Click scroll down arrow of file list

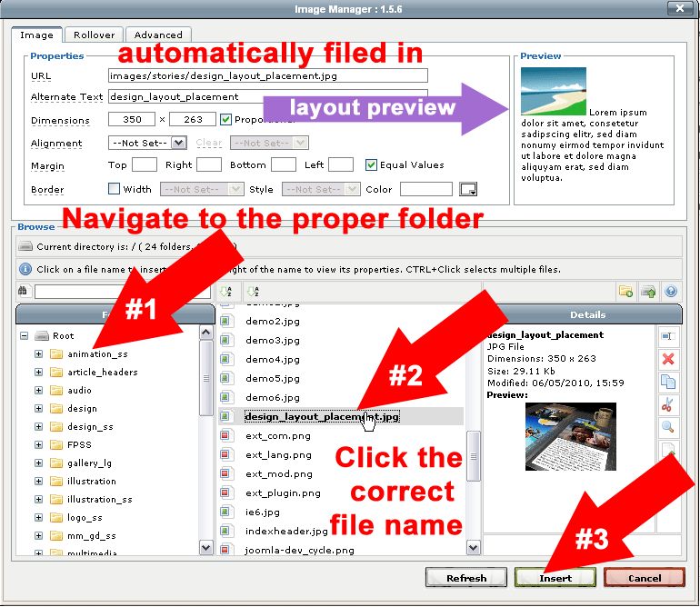pos(474,547)
